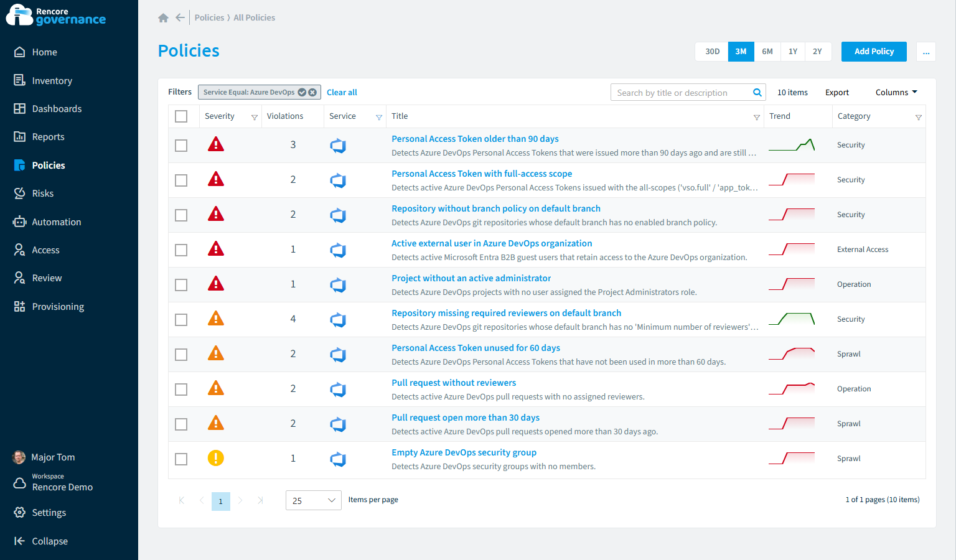Screen dimensions: 956x560
Task: Go back with the breadcrumb arrow icon
Action: (180, 17)
